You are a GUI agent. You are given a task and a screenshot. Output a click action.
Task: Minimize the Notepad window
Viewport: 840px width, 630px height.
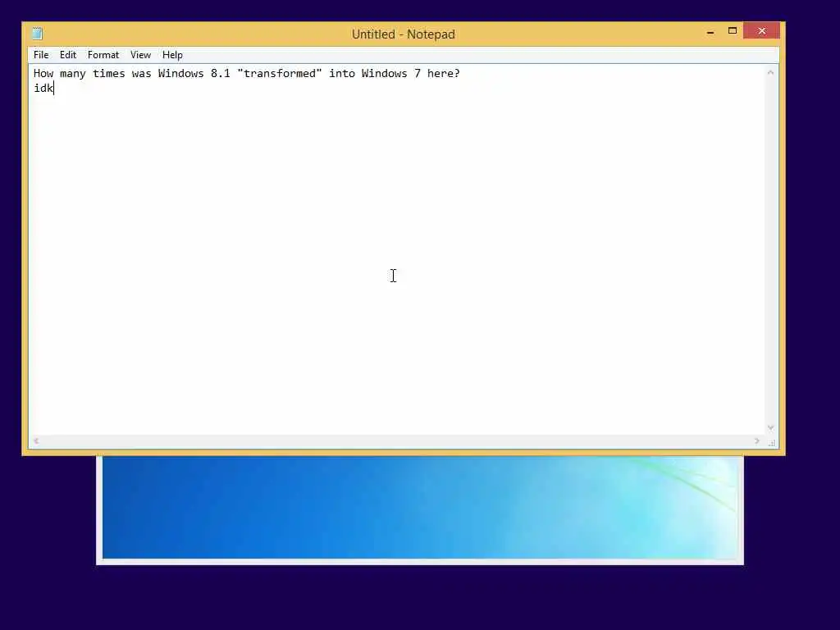pyautogui.click(x=710, y=32)
